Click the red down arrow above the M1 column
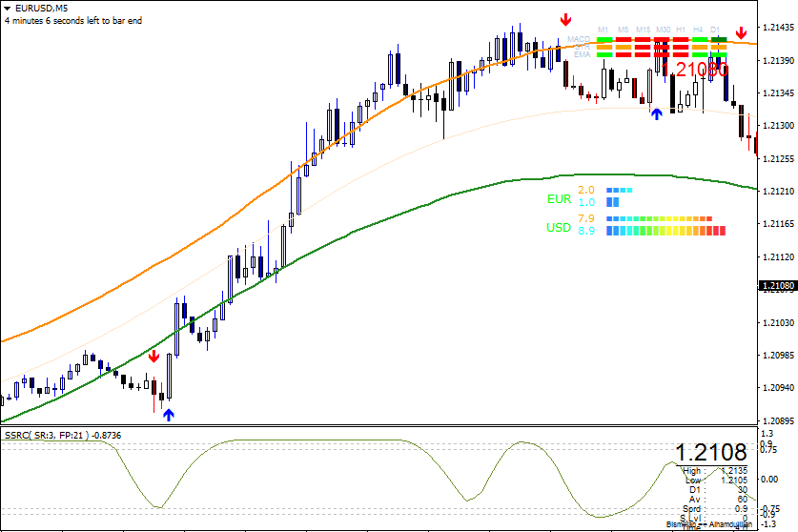The image size is (798, 532). point(565,19)
